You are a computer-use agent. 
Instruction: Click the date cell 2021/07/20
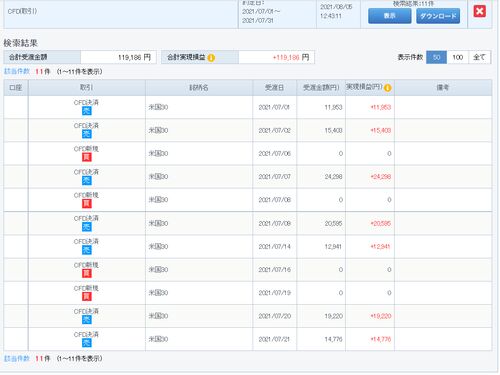pyautogui.click(x=274, y=316)
